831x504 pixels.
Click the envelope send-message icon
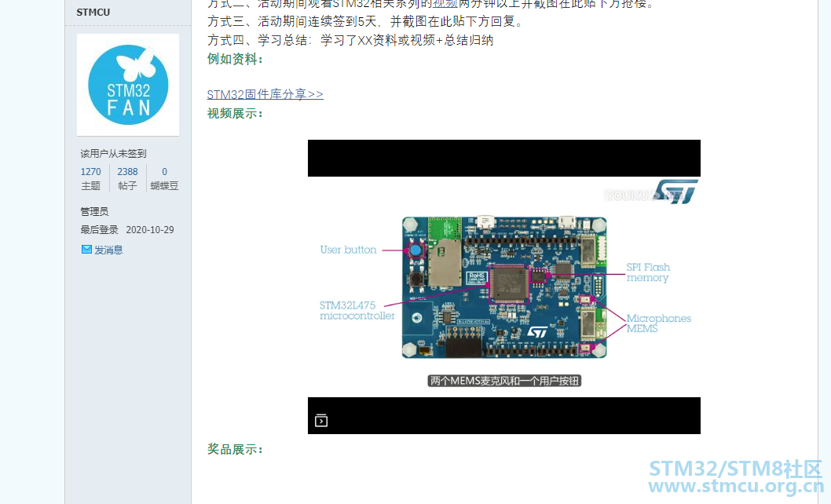pyautogui.click(x=86, y=249)
